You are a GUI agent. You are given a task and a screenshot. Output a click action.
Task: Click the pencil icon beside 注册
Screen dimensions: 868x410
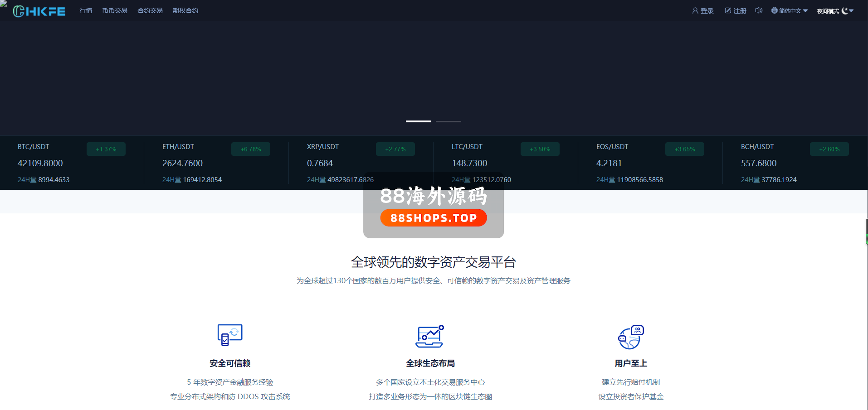pyautogui.click(x=728, y=10)
